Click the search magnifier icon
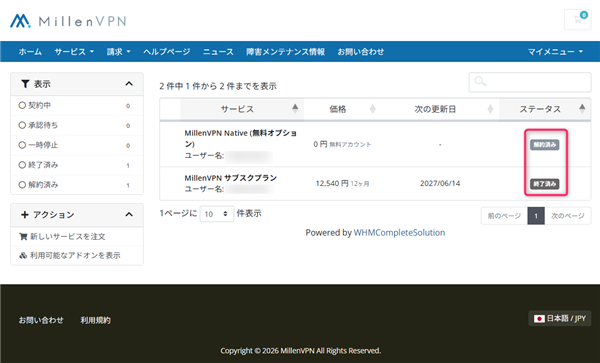 (480, 81)
